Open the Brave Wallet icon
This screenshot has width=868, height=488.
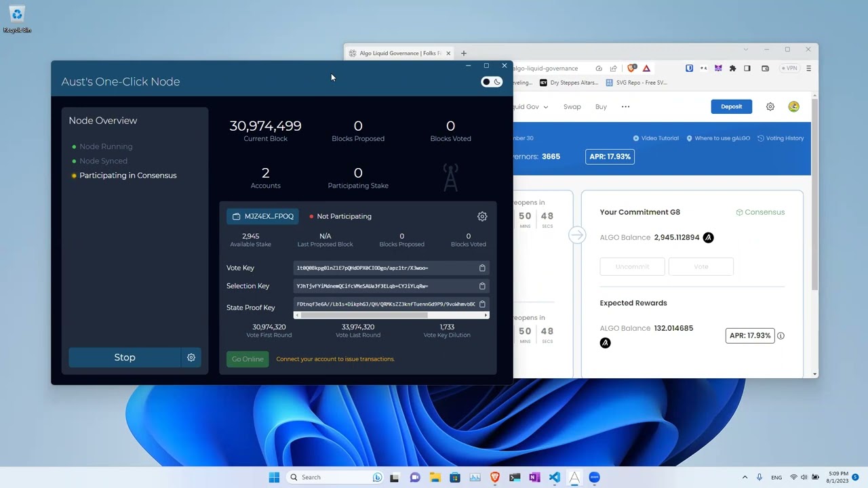[765, 68]
